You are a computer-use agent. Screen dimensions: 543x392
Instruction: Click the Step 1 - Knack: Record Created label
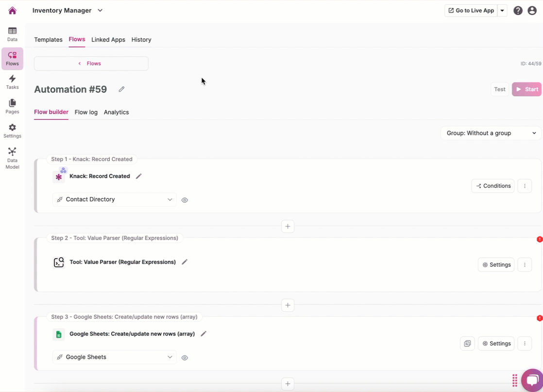click(x=92, y=159)
